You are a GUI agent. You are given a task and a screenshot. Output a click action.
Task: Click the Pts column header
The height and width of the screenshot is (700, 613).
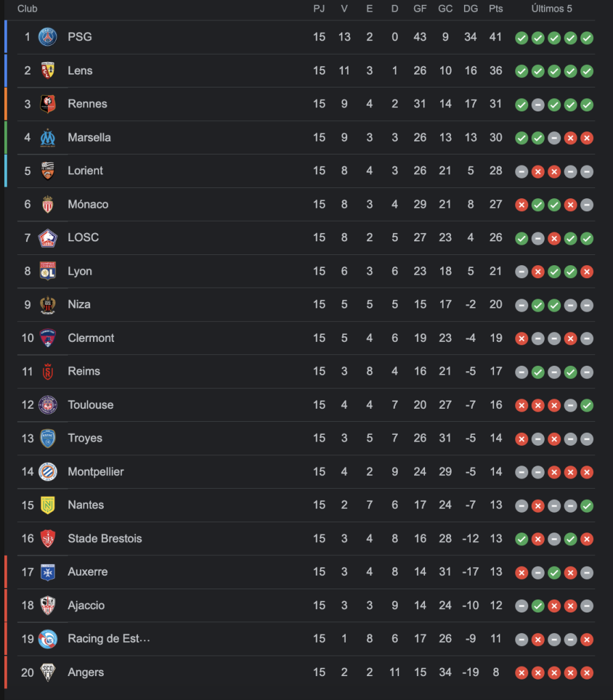click(x=495, y=8)
